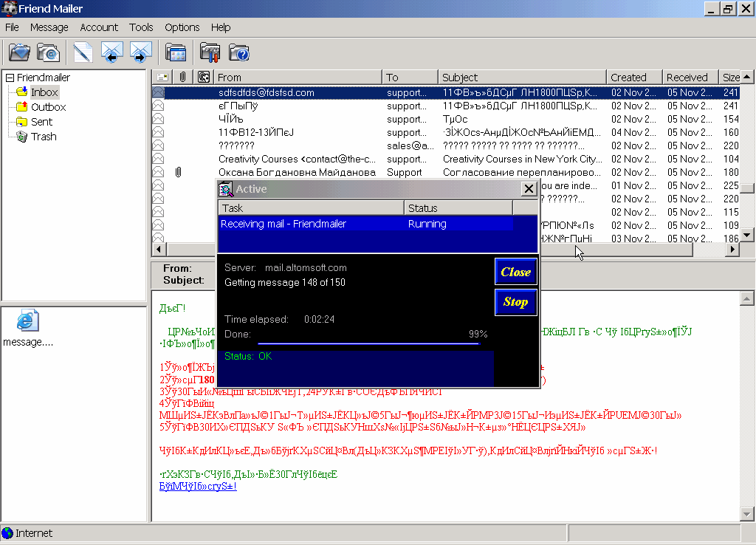This screenshot has height=545, width=756.
Task: Click the forward envelope with right arrow
Action: 140,52
